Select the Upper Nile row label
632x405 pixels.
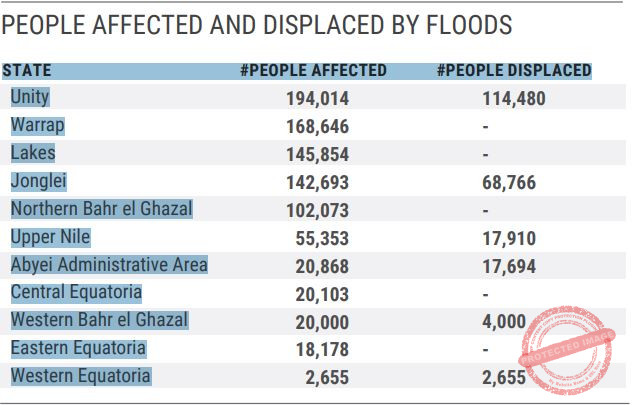click(x=50, y=237)
